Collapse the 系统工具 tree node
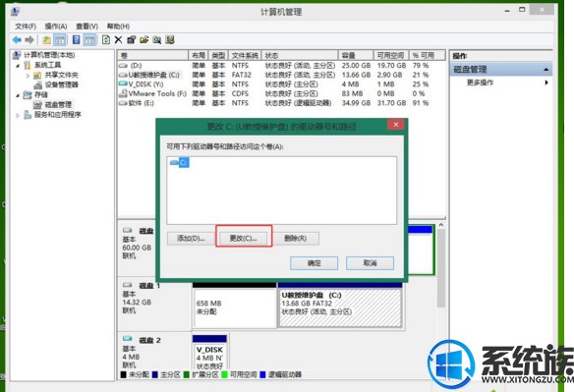The image size is (574, 392). point(18,66)
